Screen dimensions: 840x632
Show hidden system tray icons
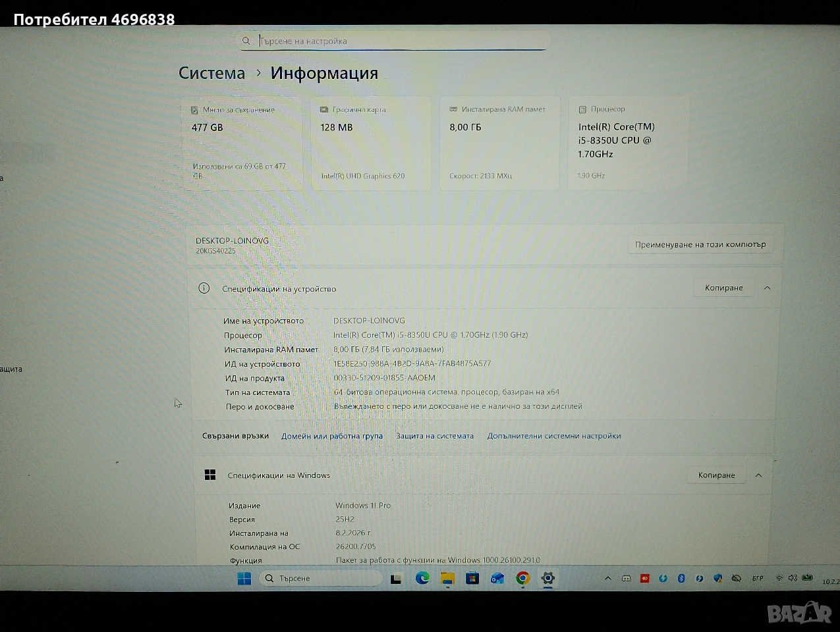607,579
